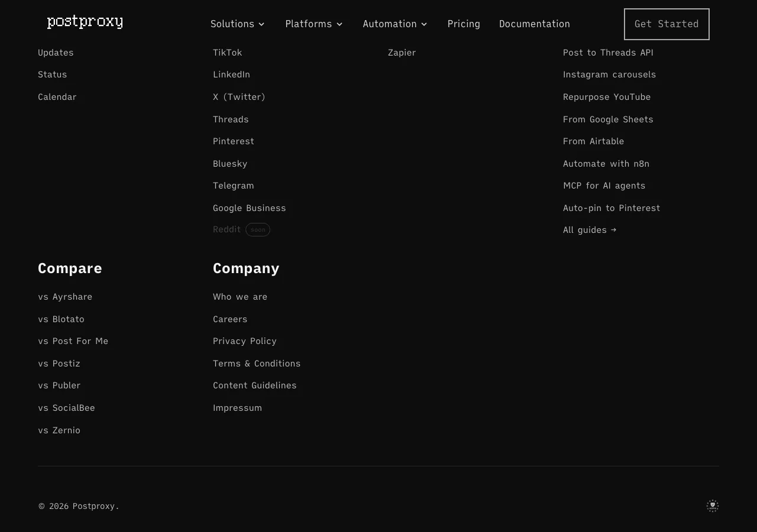Open the vs Ayrshare comparison

[65, 297]
